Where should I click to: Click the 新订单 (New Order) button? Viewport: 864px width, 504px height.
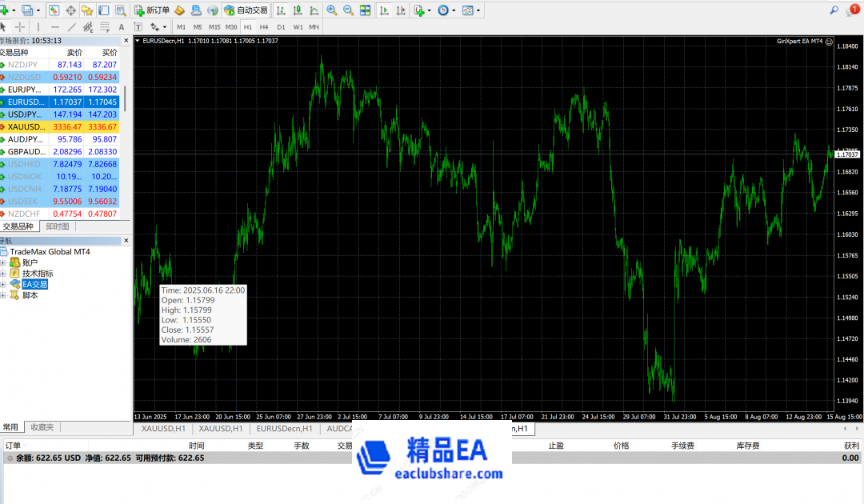152,10
